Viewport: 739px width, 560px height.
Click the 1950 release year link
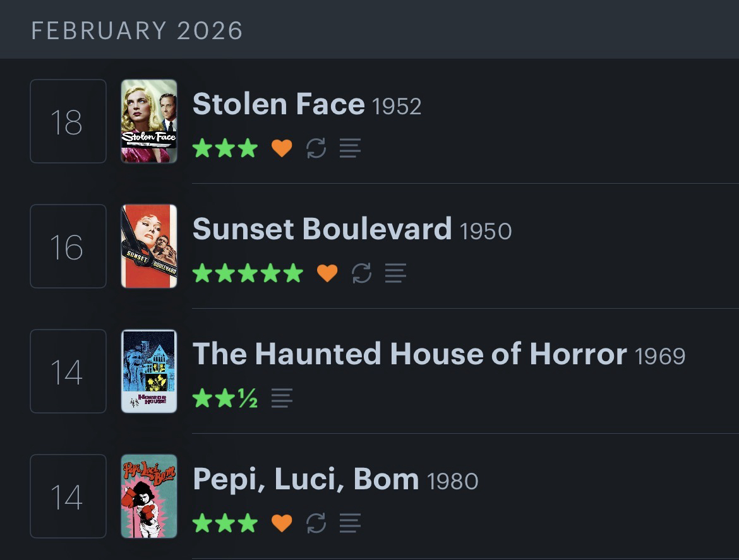click(486, 231)
